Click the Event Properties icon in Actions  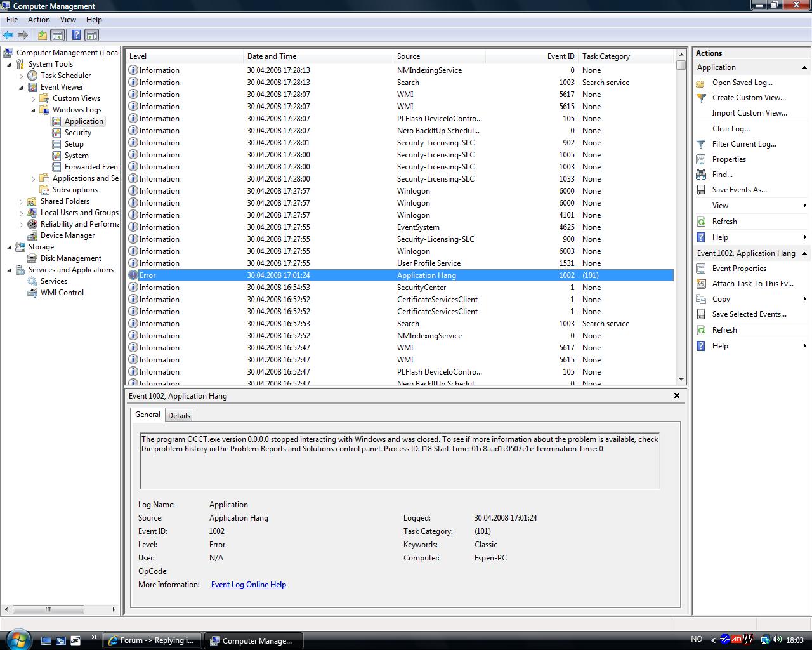tap(701, 269)
